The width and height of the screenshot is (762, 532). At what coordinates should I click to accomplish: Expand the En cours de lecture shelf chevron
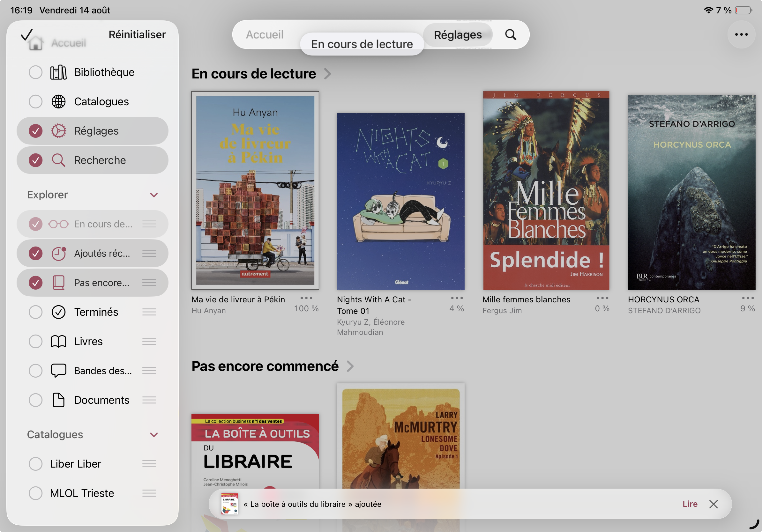point(328,74)
